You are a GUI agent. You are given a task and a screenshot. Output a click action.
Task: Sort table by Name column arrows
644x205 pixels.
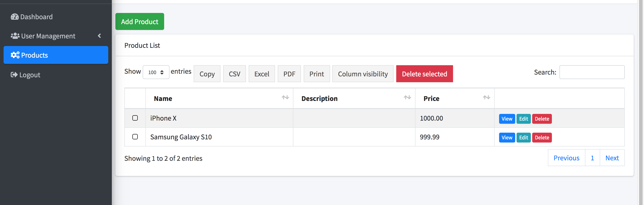(285, 98)
